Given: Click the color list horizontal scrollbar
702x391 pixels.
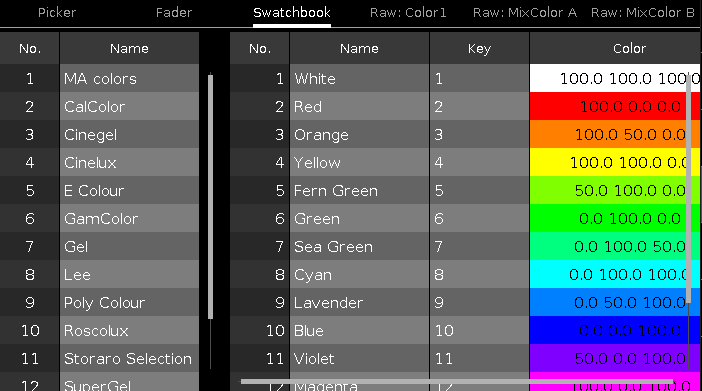Looking at the screenshot, I should [x=457, y=382].
